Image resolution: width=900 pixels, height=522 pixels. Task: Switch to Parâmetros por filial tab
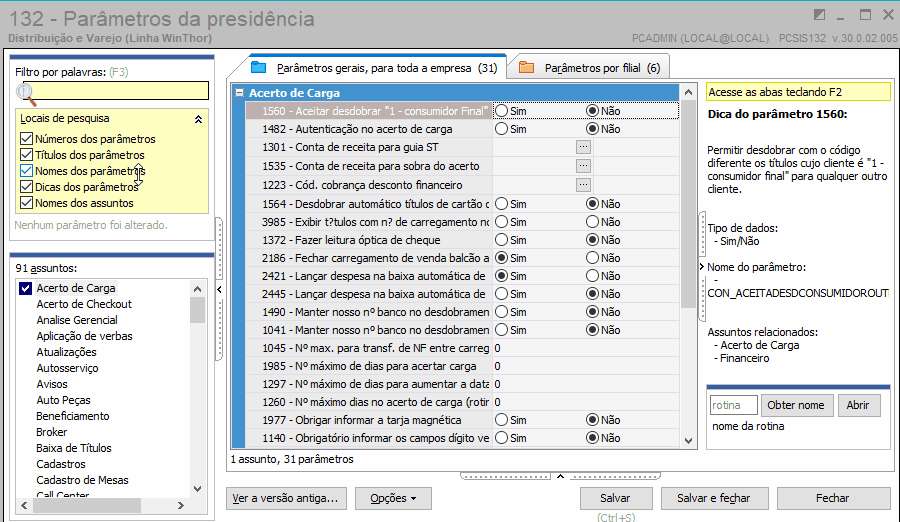click(x=590, y=68)
